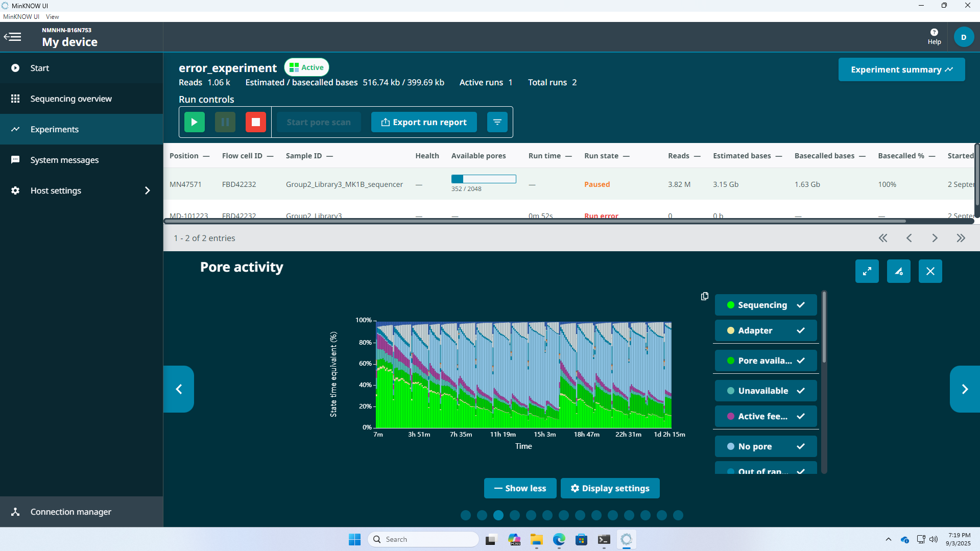
Task: Stop the run with red stop button
Action: point(256,122)
